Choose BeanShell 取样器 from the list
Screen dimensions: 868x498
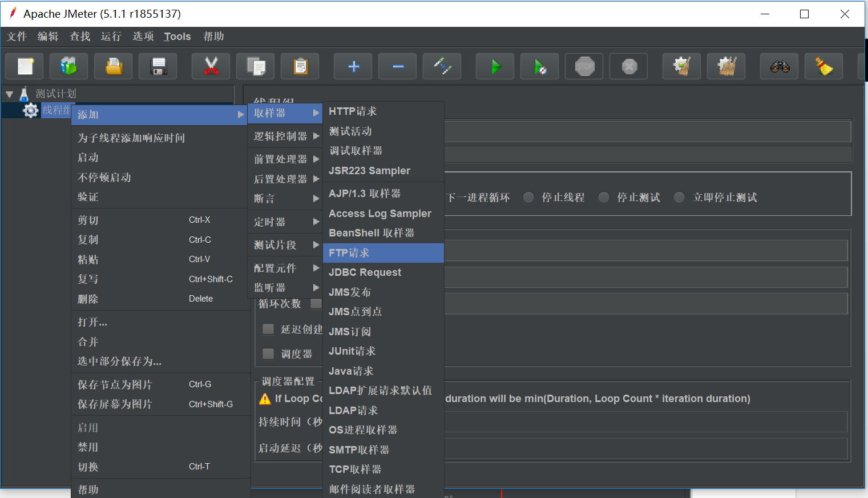click(x=383, y=233)
